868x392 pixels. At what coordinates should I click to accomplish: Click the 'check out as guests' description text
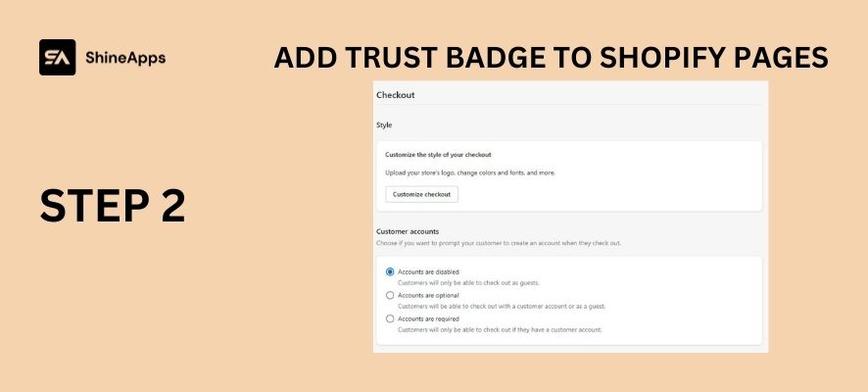[469, 283]
